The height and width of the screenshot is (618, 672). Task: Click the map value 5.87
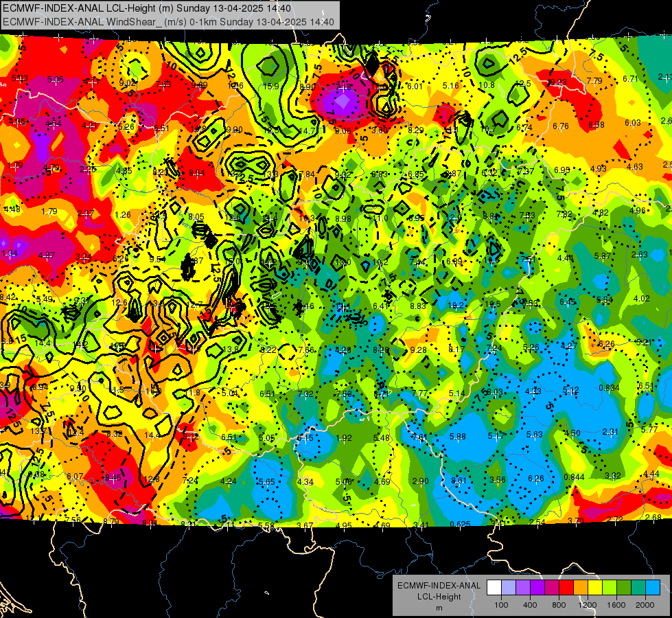[x=603, y=255]
